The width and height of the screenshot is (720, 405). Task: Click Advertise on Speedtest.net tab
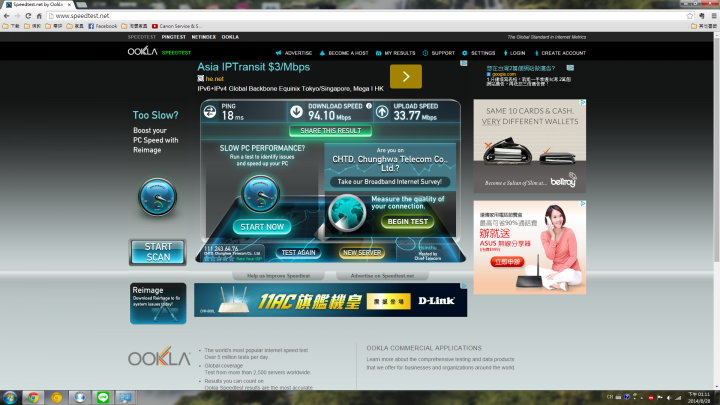[382, 276]
